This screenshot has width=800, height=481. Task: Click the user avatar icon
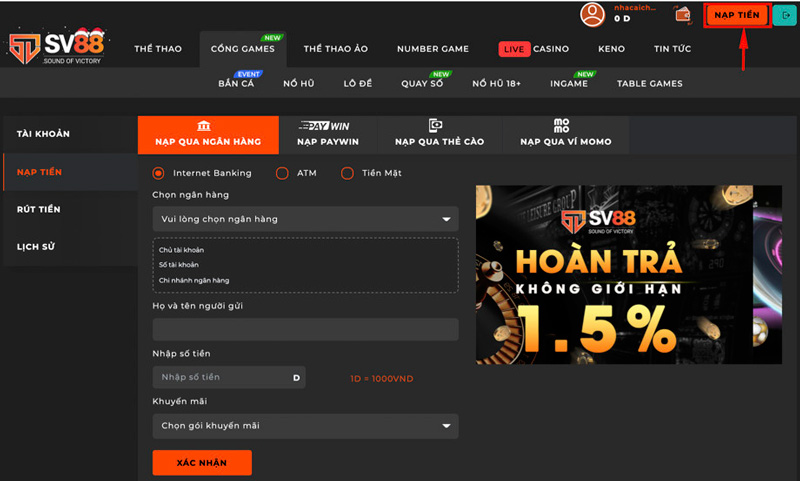coord(593,14)
